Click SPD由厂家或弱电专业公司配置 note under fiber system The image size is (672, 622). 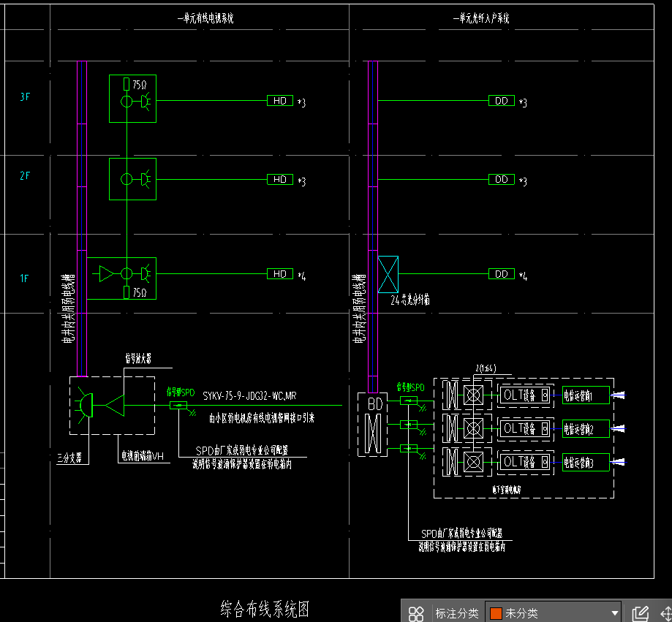point(461,534)
